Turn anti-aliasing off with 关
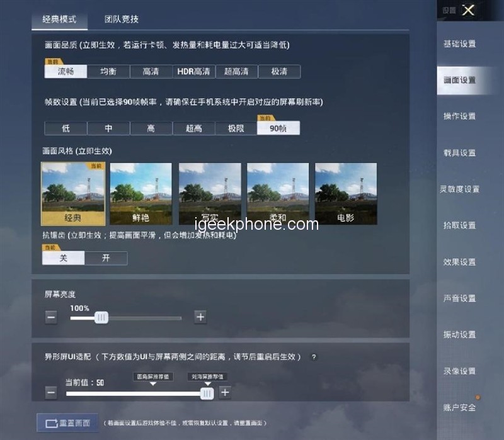This screenshot has width=504, height=440. [64, 258]
